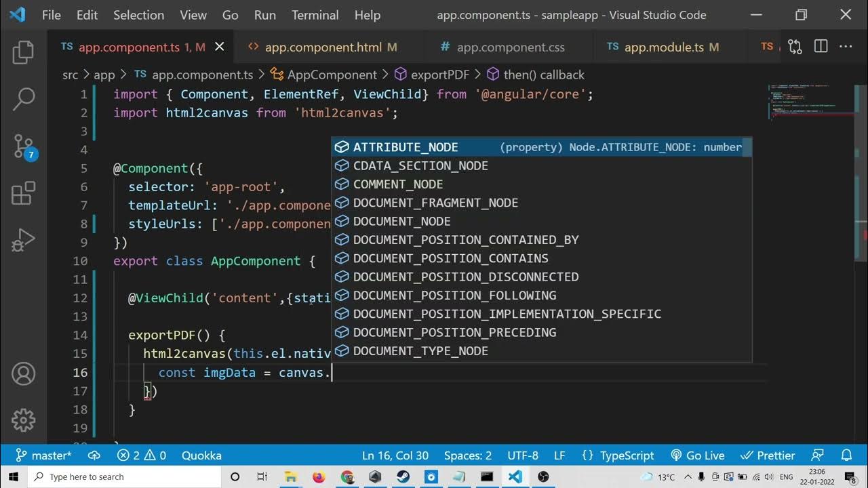
Task: Open Run and Debug view
Action: click(23, 239)
